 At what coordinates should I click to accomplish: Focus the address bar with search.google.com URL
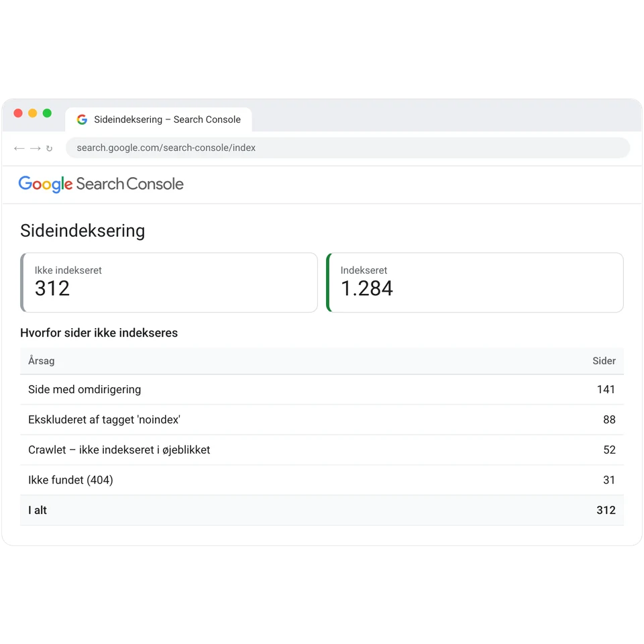point(347,148)
